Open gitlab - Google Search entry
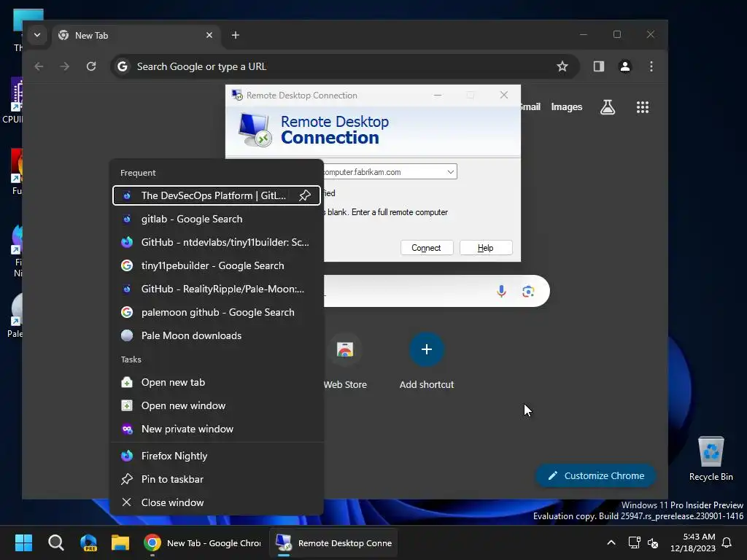The height and width of the screenshot is (560, 747). pyautogui.click(x=216, y=219)
